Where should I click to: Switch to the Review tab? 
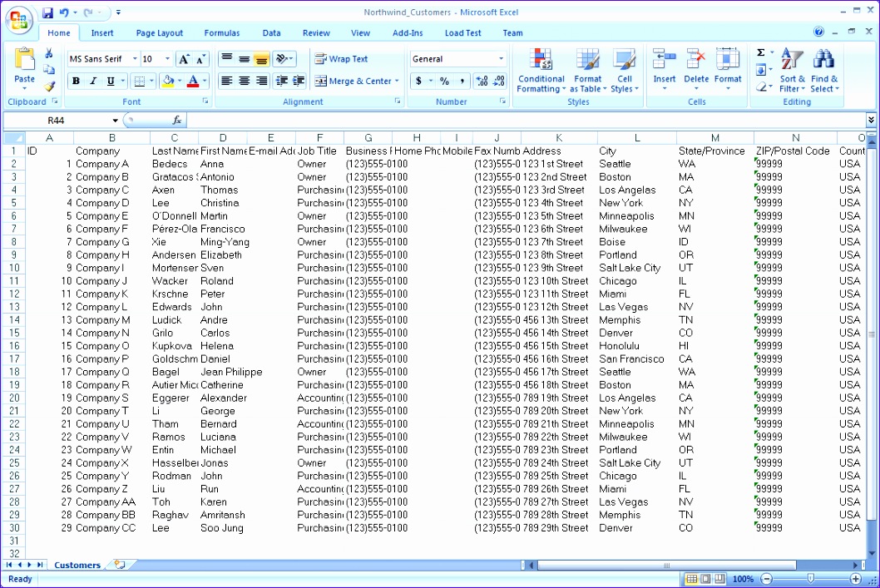click(x=316, y=33)
